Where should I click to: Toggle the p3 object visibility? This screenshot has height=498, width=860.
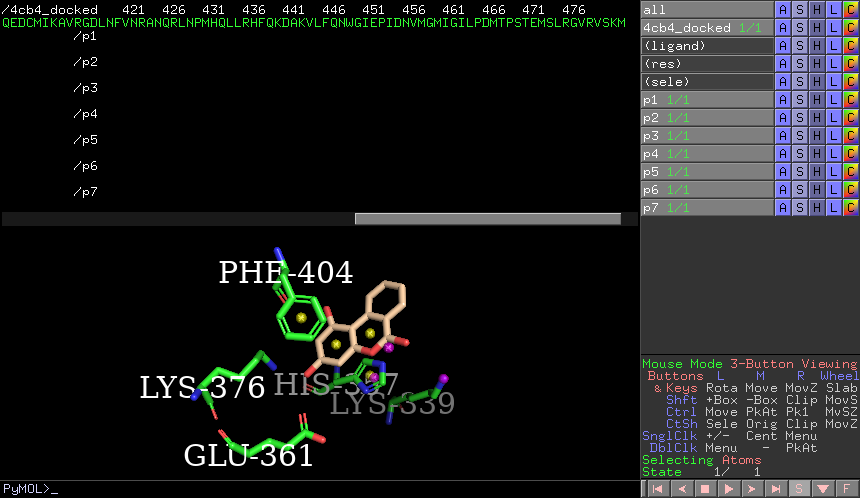[x=706, y=135]
